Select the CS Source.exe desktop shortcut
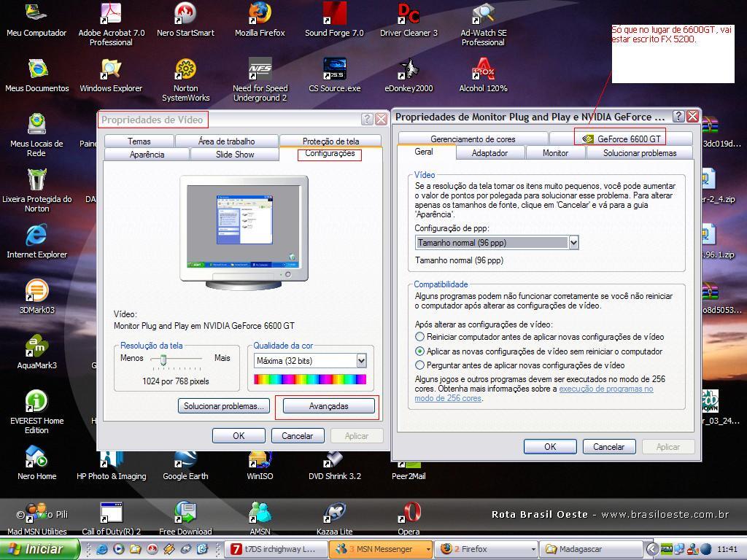The image size is (747, 560). [x=334, y=75]
